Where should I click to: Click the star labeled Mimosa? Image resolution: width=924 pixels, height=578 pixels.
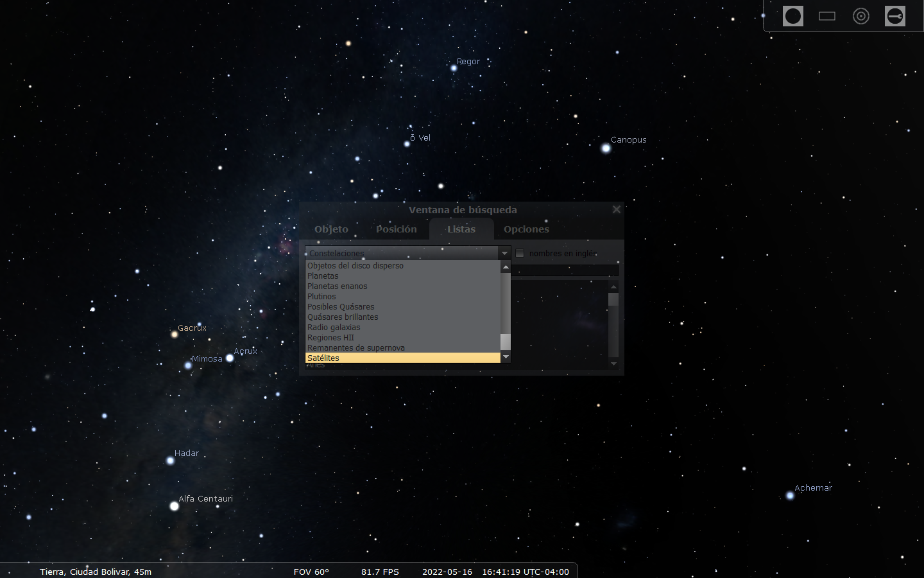[188, 365]
